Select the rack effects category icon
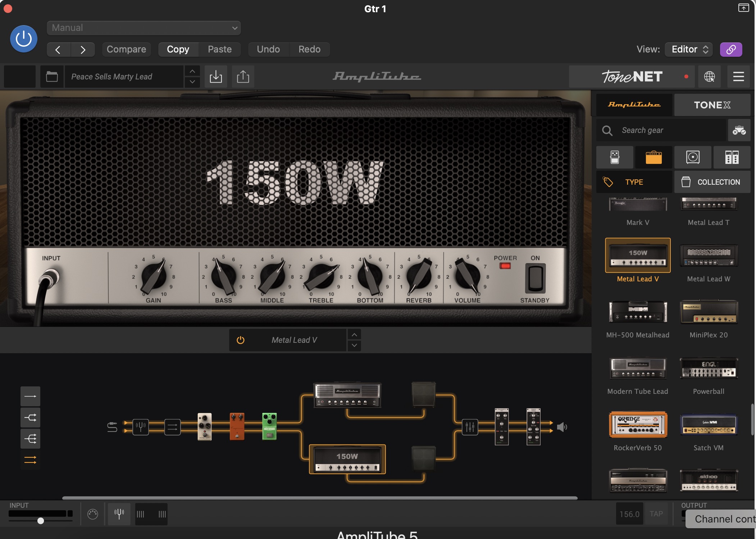Screen dimensions: 756x539 (732, 157)
